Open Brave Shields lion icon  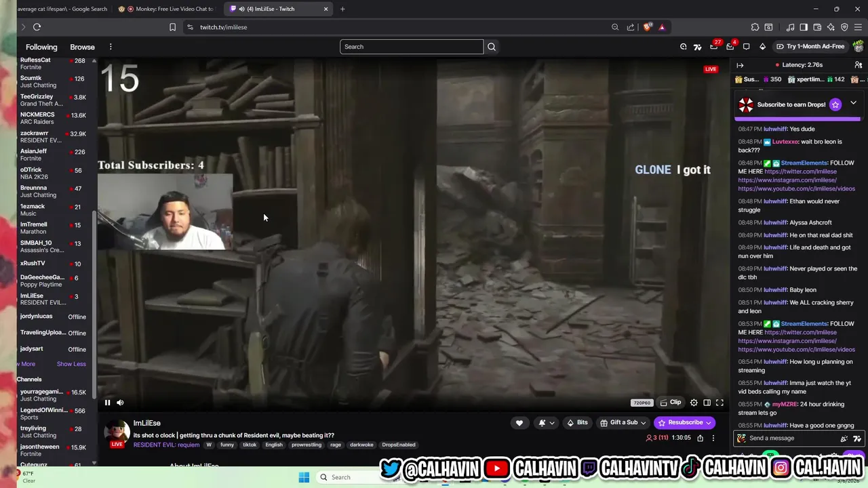pyautogui.click(x=648, y=27)
